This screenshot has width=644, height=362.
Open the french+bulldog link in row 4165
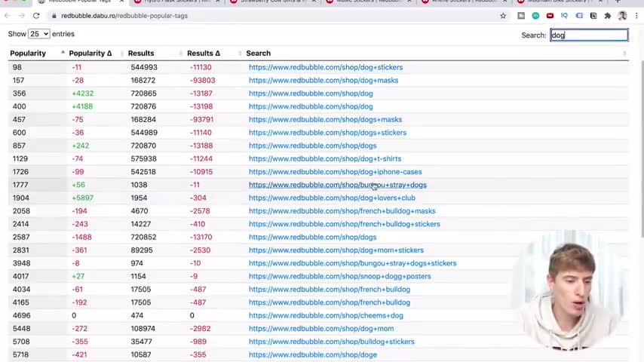pyautogui.click(x=330, y=302)
